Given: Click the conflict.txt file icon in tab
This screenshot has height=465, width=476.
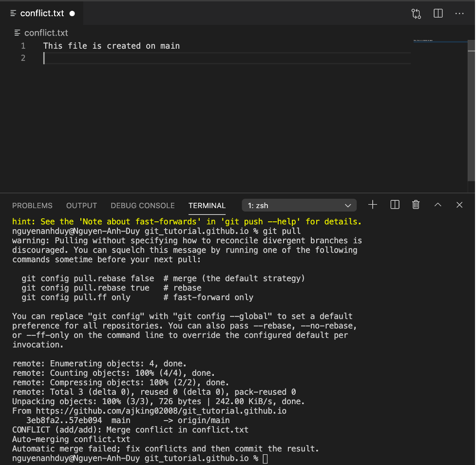Looking at the screenshot, I should point(13,13).
